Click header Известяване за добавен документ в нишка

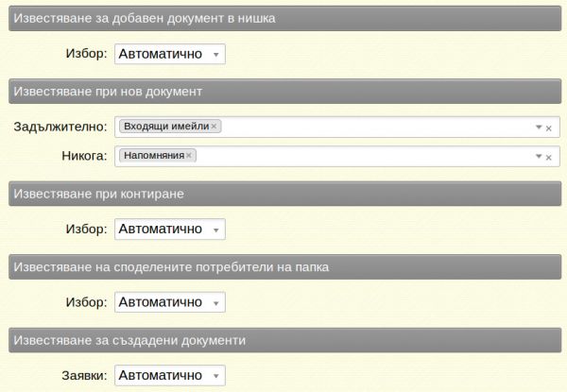283,18
